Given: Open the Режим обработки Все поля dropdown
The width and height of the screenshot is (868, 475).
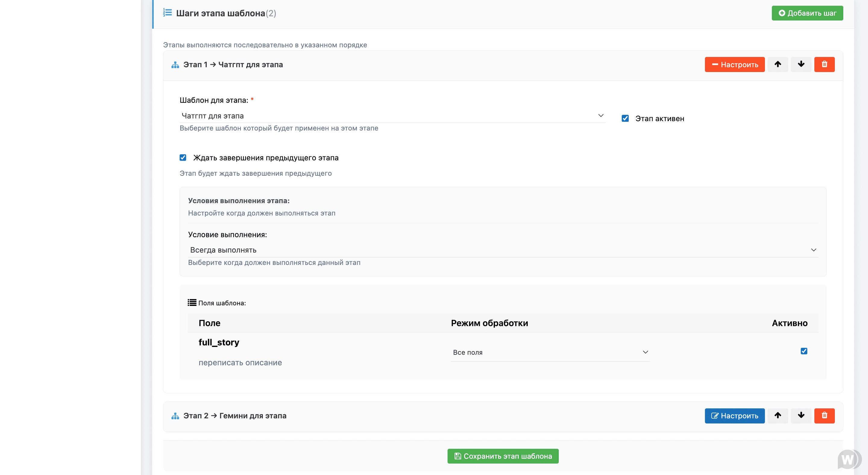Looking at the screenshot, I should [x=550, y=352].
